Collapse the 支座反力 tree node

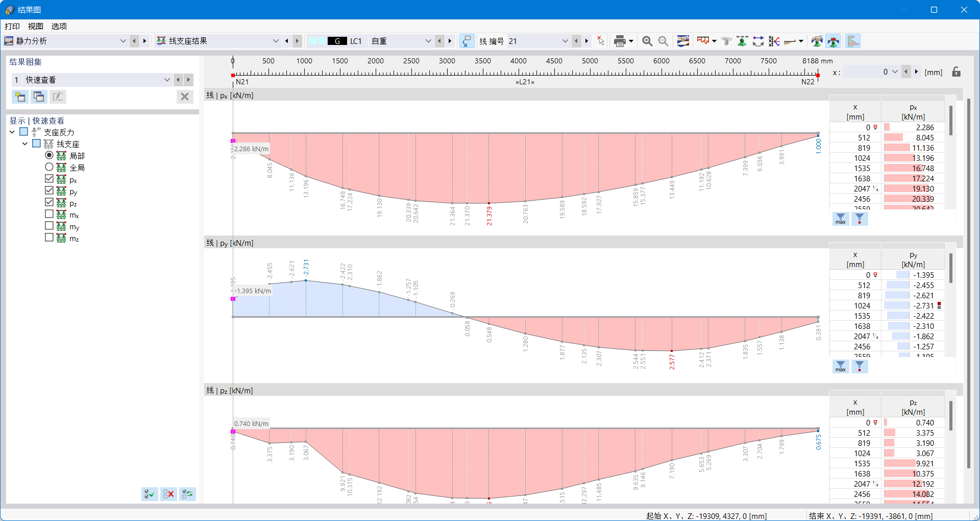(12, 132)
